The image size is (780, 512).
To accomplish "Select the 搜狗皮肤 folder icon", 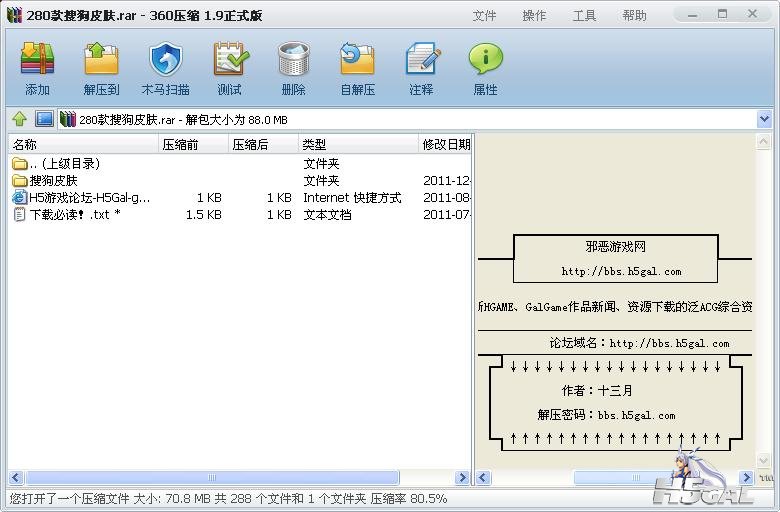I will coord(19,180).
